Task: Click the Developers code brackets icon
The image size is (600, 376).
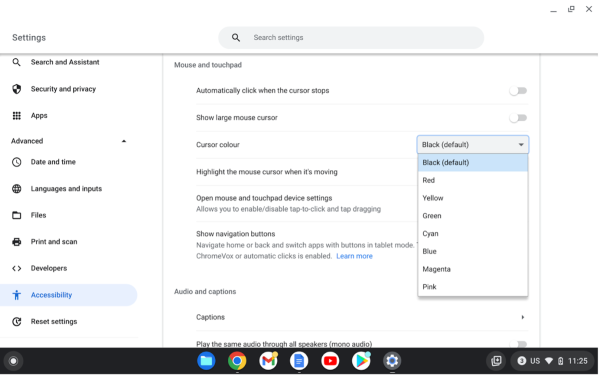Action: (x=16, y=269)
